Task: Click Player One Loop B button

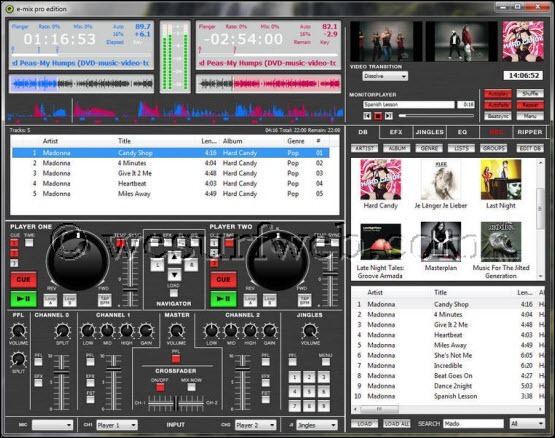Action: (x=70, y=300)
